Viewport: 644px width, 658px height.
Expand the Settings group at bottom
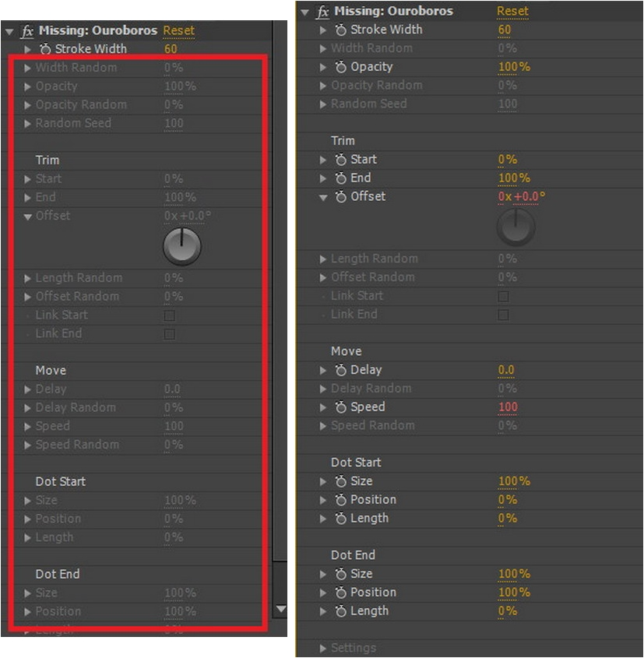pyautogui.click(x=322, y=649)
